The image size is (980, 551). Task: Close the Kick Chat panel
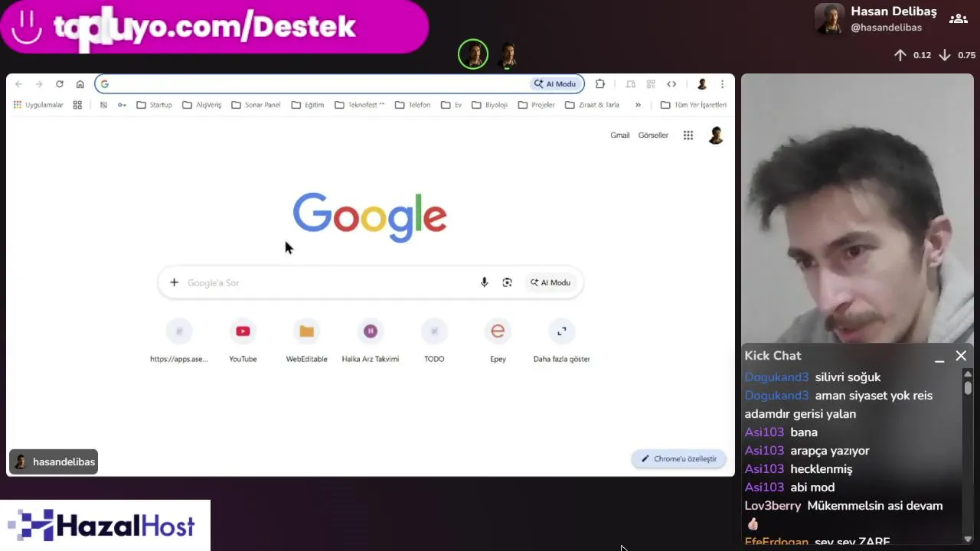961,356
